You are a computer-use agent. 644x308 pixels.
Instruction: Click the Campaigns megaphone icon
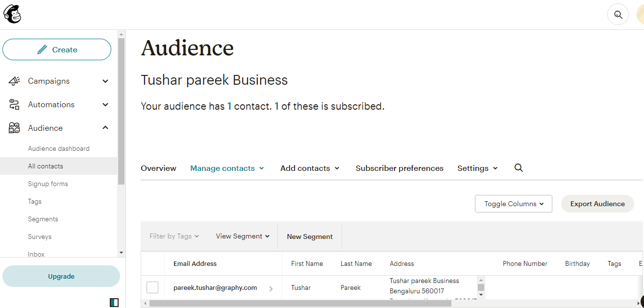tap(14, 81)
